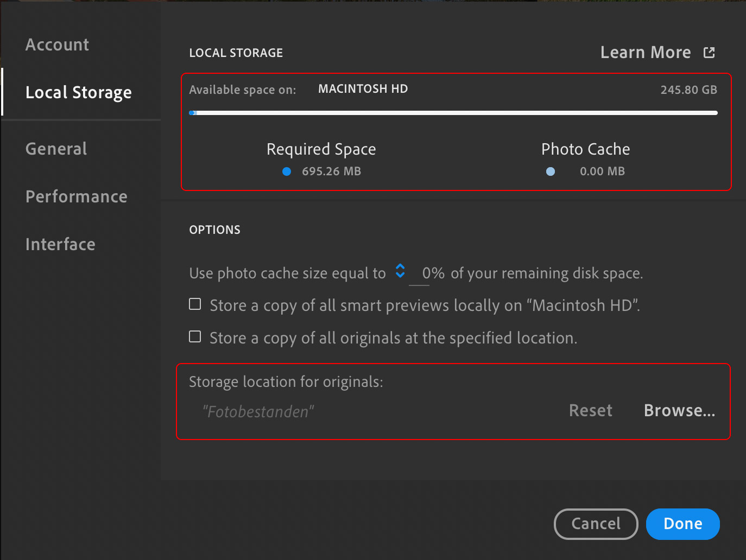The width and height of the screenshot is (746, 560).
Task: Click the Fotobestanden storage location field
Action: coord(258,412)
